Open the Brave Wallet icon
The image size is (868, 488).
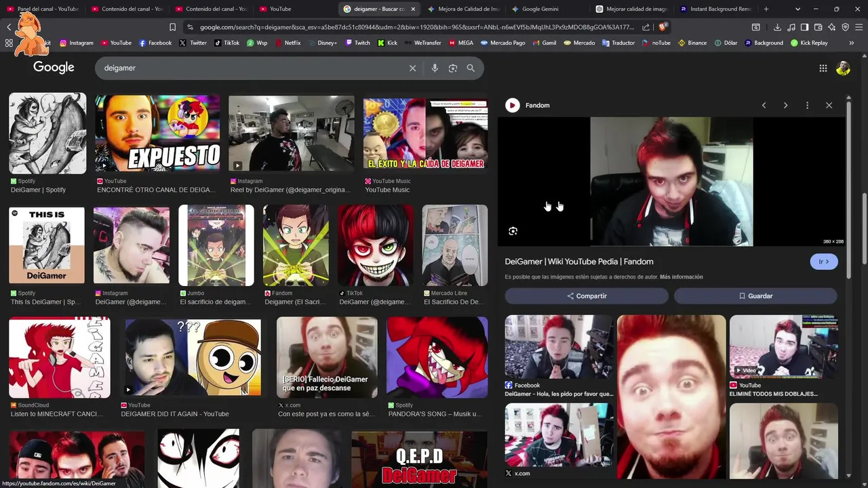click(x=818, y=27)
